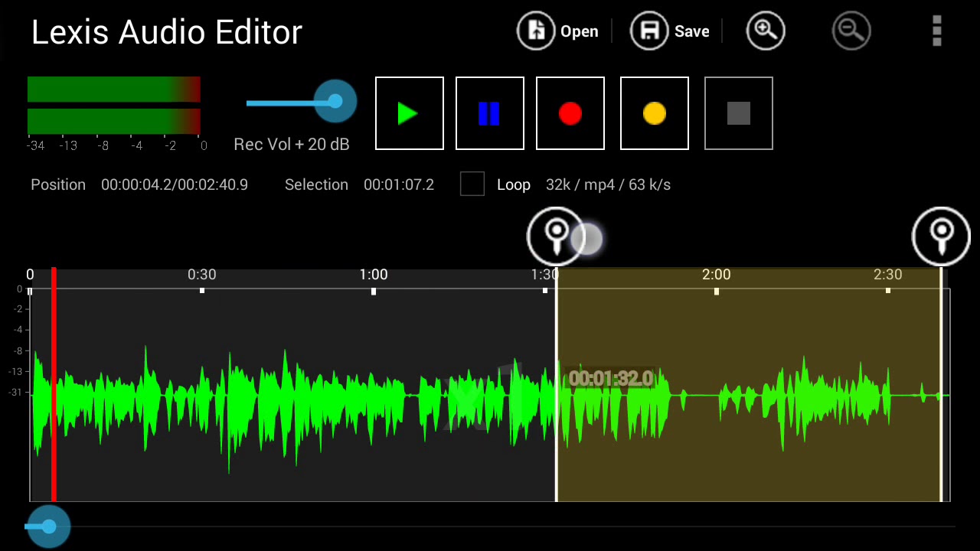
Task: Pause playback with blue pause button
Action: [490, 113]
